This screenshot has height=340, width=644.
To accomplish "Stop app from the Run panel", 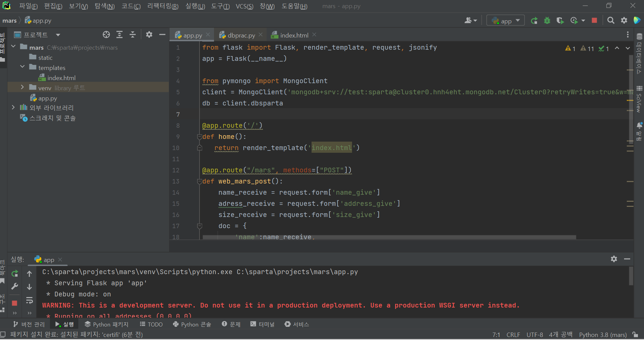I will pyautogui.click(x=15, y=303).
